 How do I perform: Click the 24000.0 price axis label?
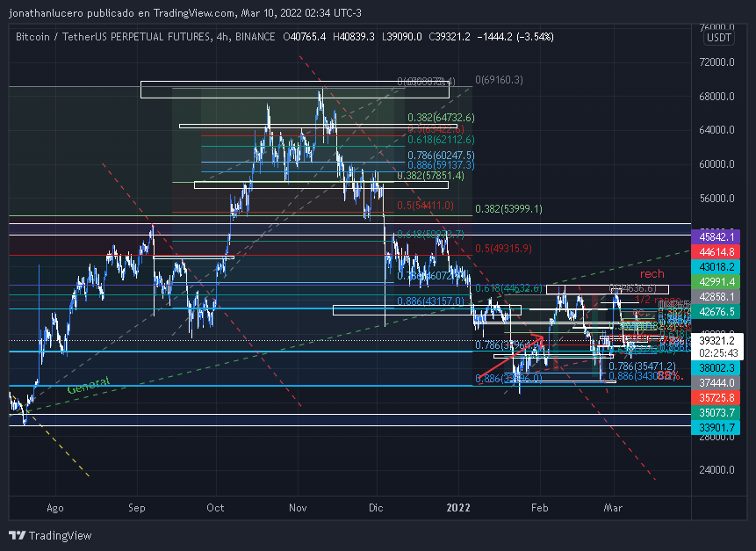[x=716, y=470]
